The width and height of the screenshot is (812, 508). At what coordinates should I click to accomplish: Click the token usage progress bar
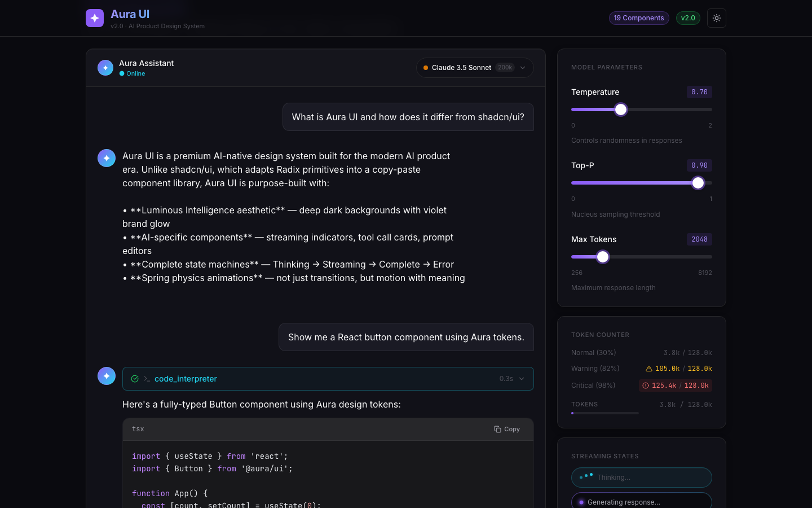click(605, 413)
